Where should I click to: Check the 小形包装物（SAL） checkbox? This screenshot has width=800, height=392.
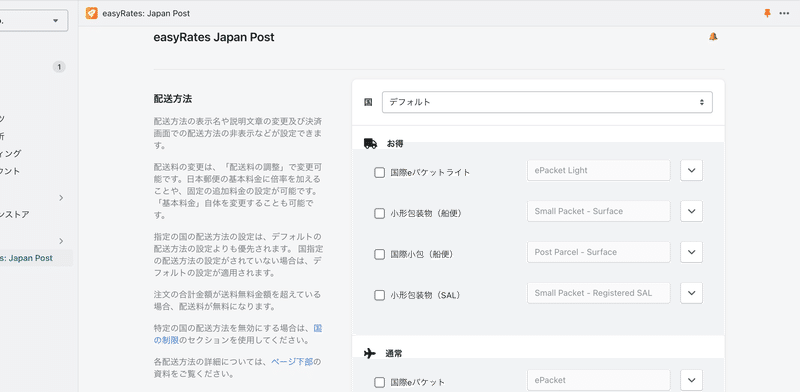point(380,295)
